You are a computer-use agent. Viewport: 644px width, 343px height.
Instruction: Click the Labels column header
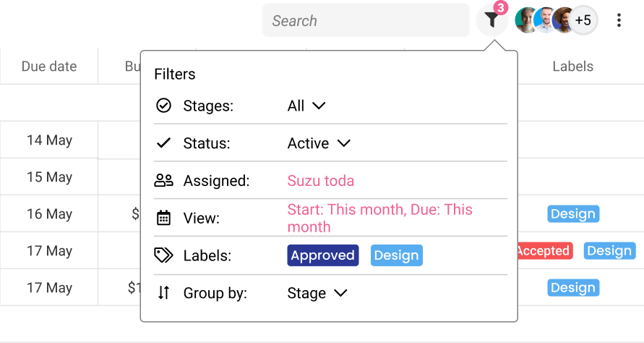[572, 67]
